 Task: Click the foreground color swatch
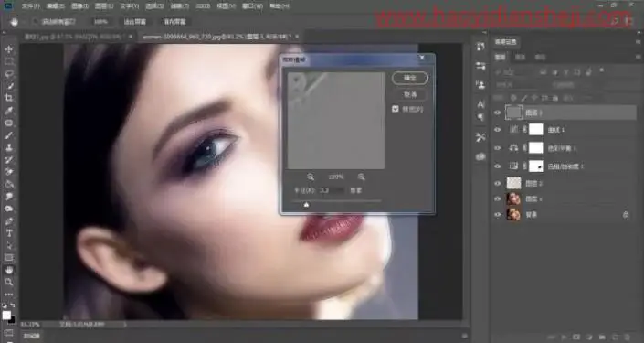point(6,315)
